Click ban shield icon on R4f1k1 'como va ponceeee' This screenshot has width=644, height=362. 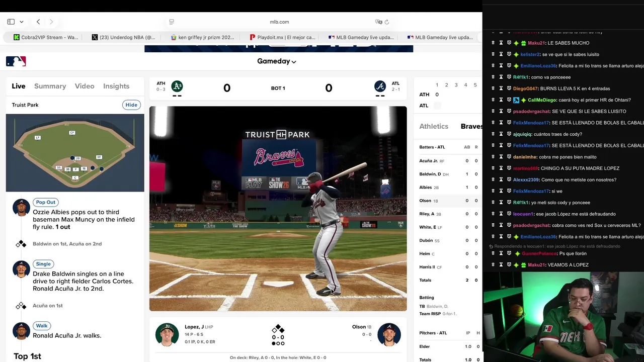[x=509, y=77]
